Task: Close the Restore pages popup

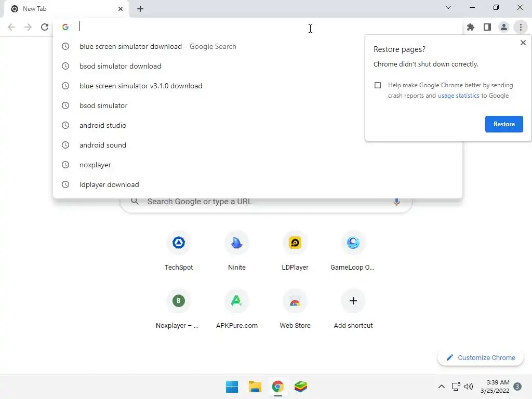Action: [x=523, y=43]
